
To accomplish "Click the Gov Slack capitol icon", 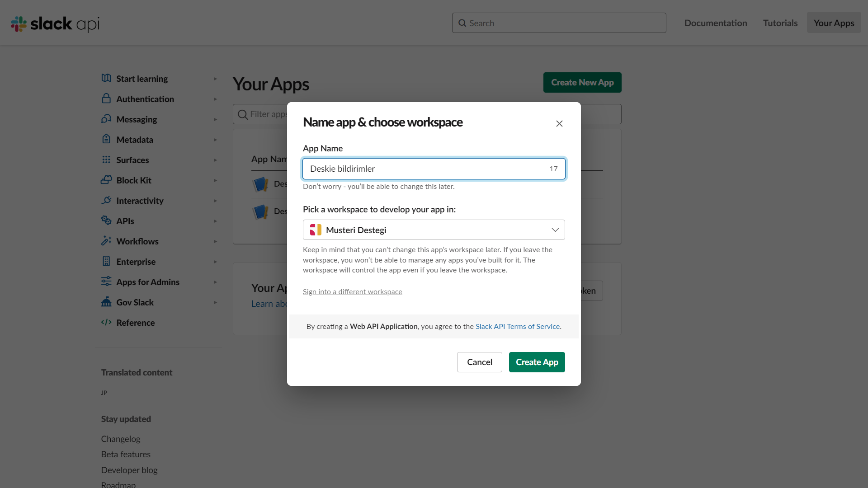I will point(106,302).
